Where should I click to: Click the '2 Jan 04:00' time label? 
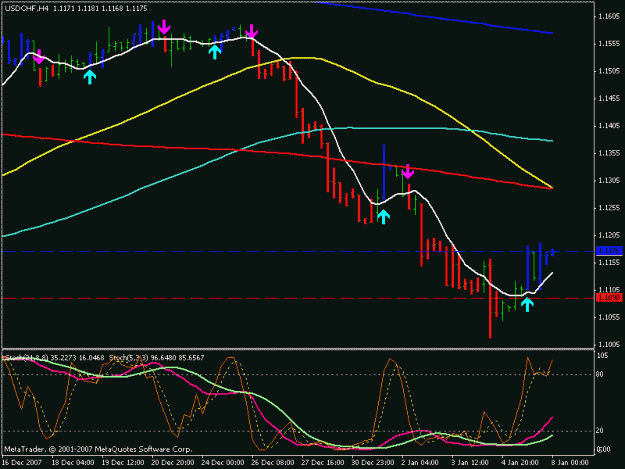pyautogui.click(x=421, y=463)
